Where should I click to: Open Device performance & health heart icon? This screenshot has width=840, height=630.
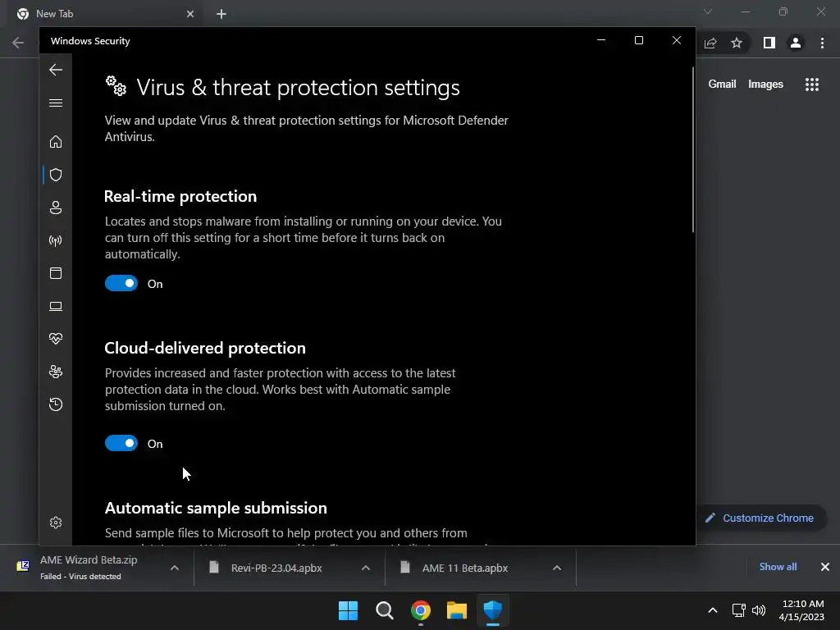56,339
